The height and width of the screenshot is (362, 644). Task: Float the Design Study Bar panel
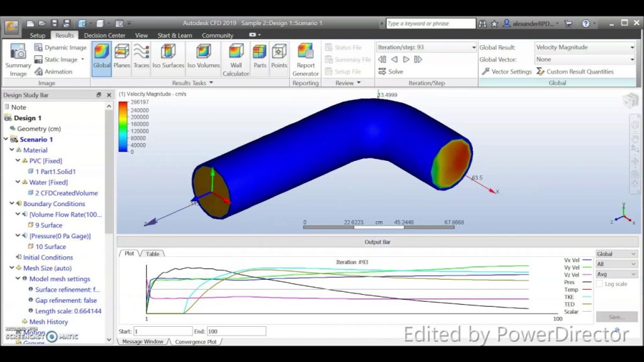coord(99,95)
